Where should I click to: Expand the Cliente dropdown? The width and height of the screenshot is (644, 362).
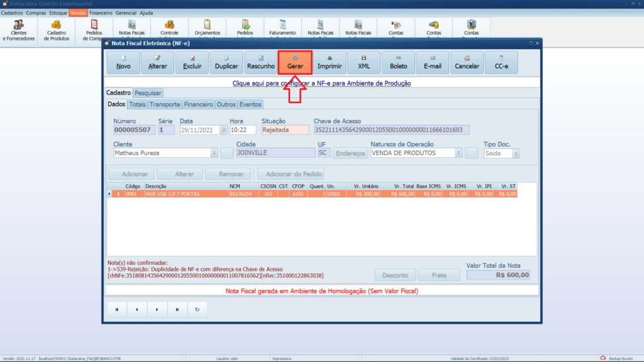(x=214, y=153)
